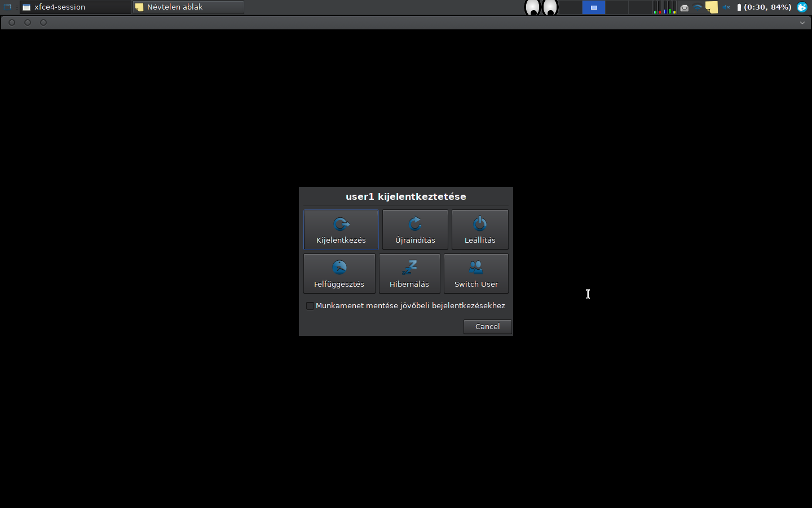Screen dimensions: 812x508
Task: Click the Hibernálás hibernate button
Action: click(409, 274)
